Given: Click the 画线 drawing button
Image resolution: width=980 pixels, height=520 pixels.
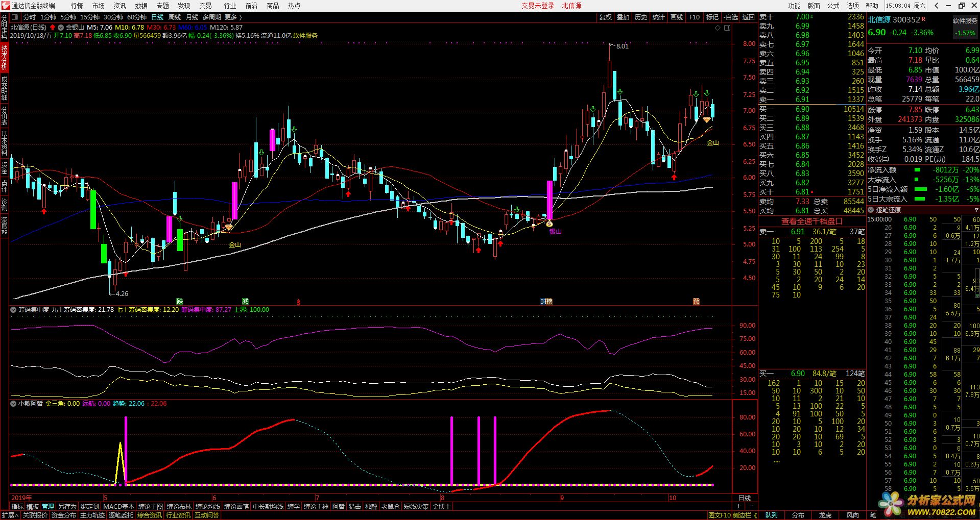Looking at the screenshot, I should pyautogui.click(x=677, y=17).
